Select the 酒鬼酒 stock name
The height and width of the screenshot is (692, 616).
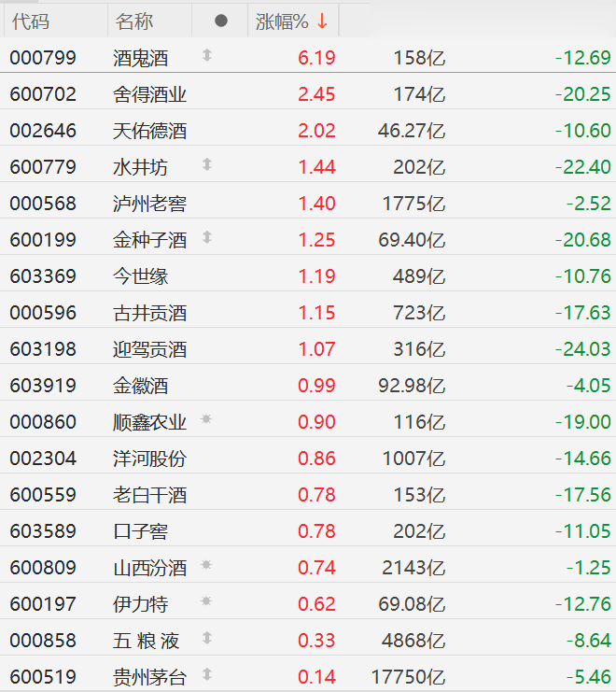click(140, 58)
